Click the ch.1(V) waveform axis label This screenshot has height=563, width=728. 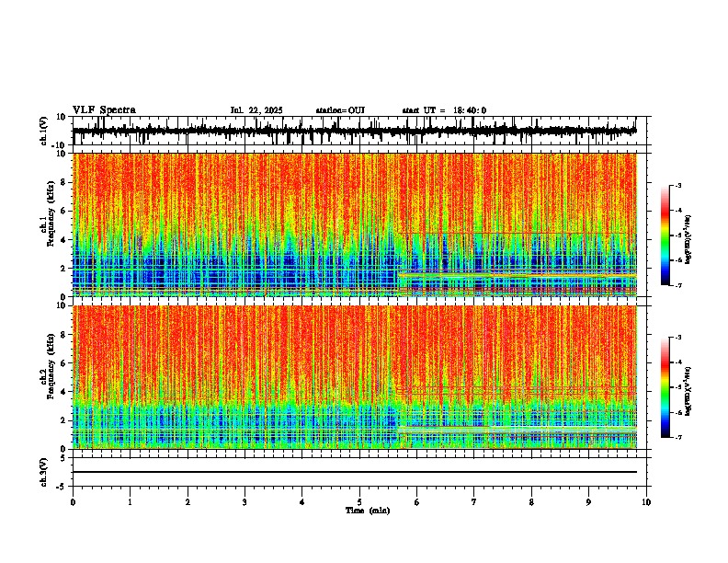44,131
